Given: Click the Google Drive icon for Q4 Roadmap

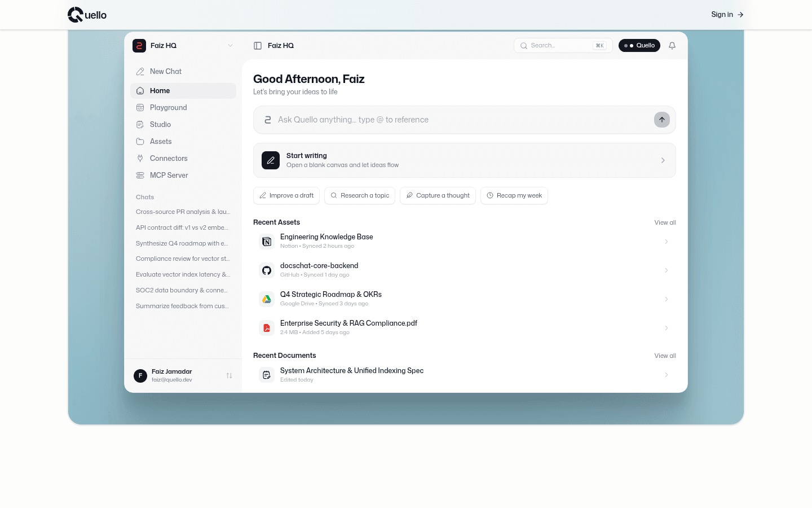Looking at the screenshot, I should coord(267,299).
